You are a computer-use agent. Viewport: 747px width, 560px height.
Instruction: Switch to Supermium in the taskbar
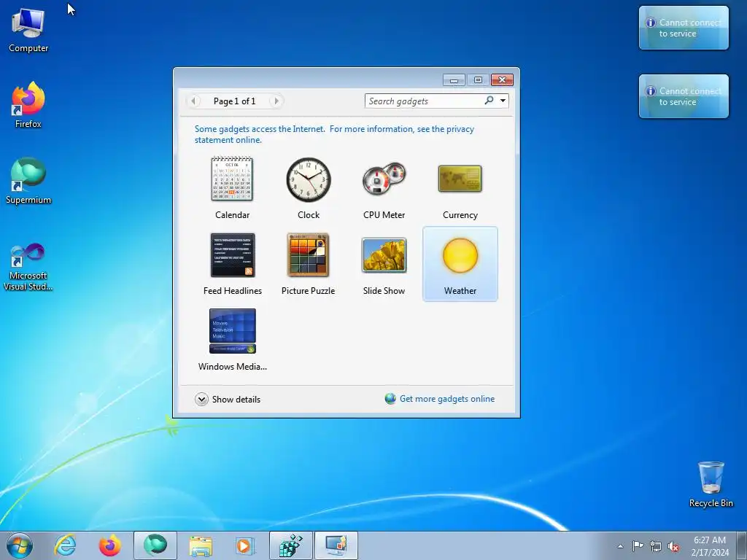(155, 545)
